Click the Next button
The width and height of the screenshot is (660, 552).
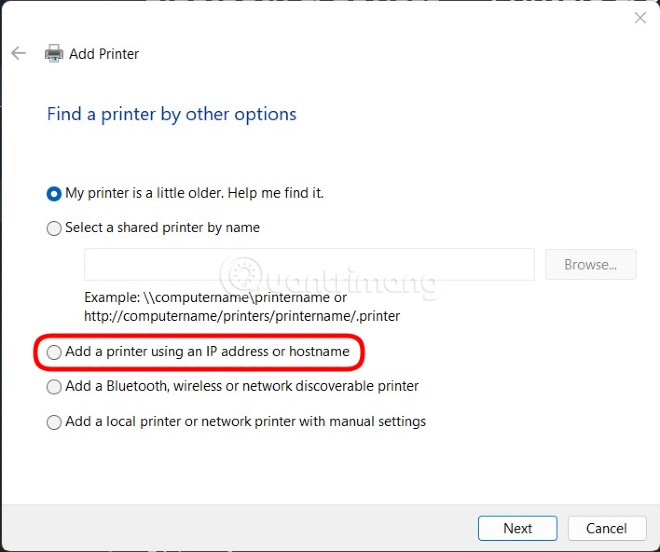[517, 528]
